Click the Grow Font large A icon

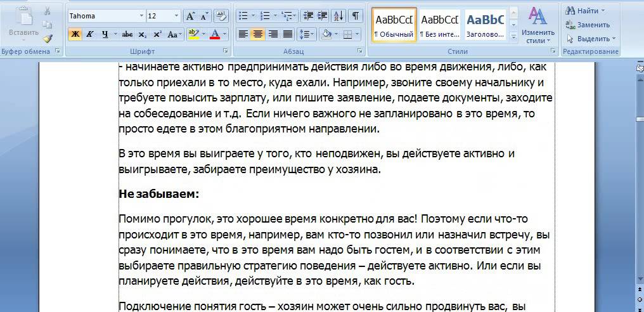click(x=190, y=16)
